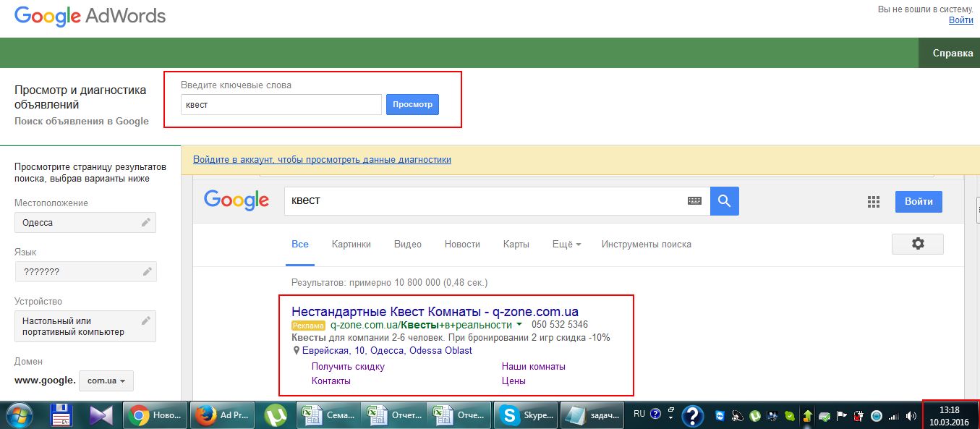Open Инструменты поиска
This screenshot has width=980, height=429.
click(647, 244)
